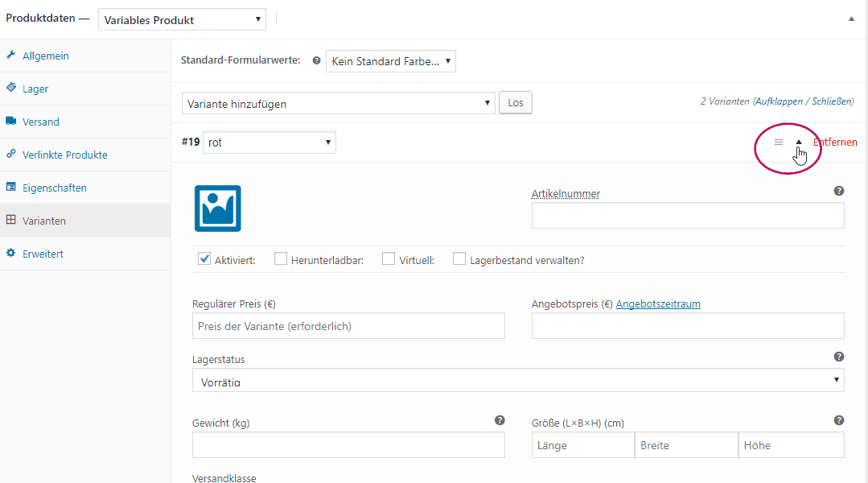Open the Variables Produkt type dropdown
The height and width of the screenshot is (483, 868).
183,19
